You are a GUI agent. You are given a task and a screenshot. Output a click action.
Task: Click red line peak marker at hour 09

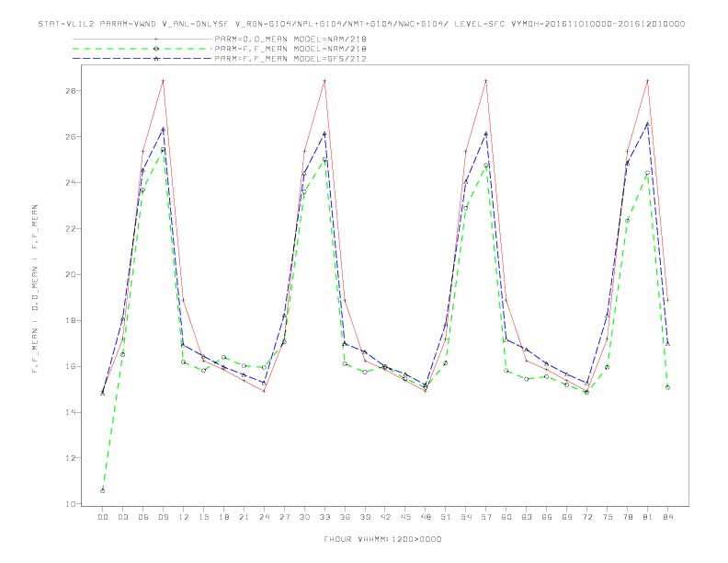[163, 81]
